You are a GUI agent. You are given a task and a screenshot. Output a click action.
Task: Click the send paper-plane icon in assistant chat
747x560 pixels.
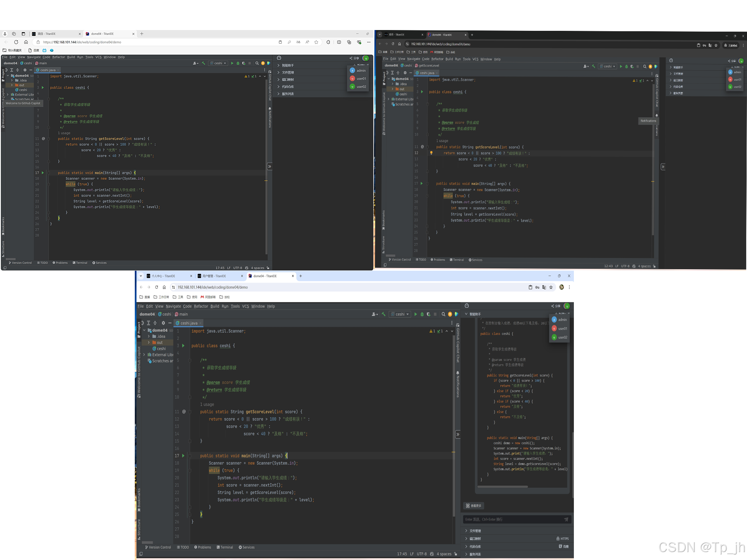(x=566, y=519)
